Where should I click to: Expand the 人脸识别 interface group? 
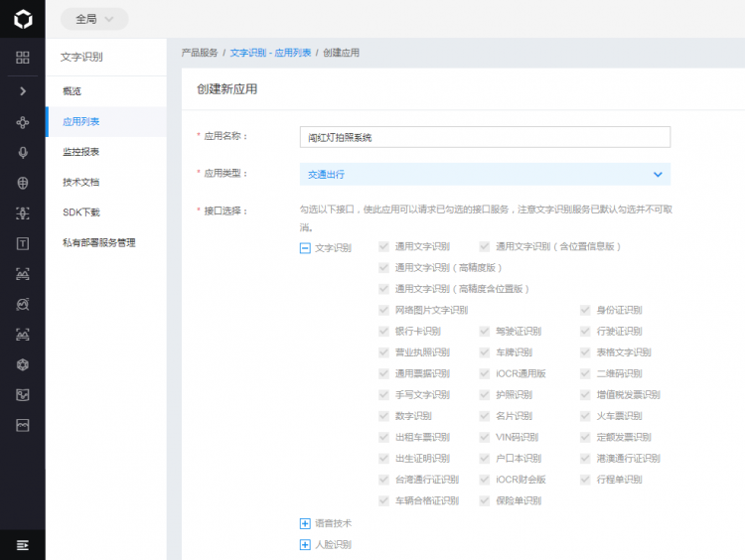(x=305, y=545)
